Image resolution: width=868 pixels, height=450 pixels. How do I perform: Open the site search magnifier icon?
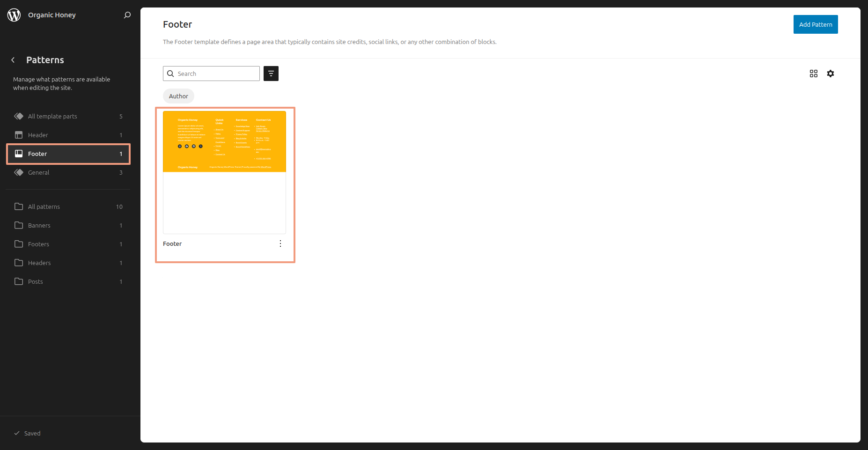point(127,15)
